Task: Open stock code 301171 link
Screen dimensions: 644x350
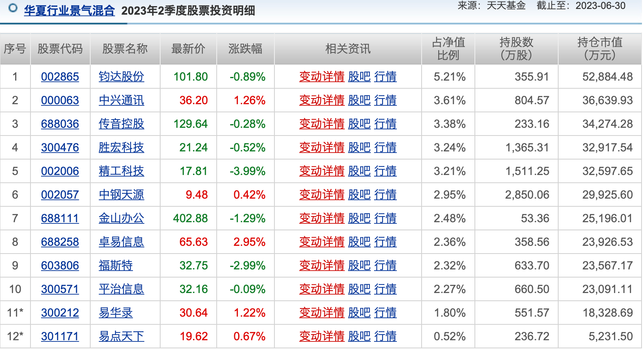Action: [60, 337]
